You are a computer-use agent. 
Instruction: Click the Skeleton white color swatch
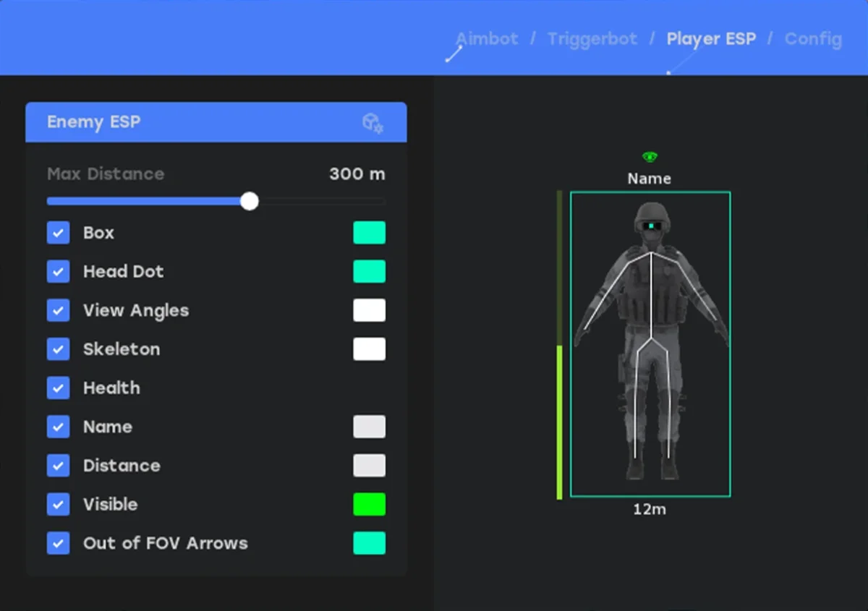[x=369, y=349]
